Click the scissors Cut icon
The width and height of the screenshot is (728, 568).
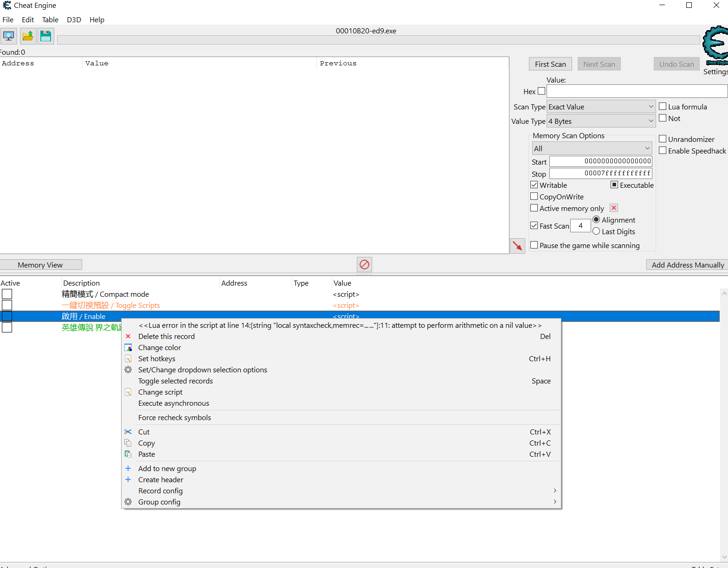tap(128, 432)
